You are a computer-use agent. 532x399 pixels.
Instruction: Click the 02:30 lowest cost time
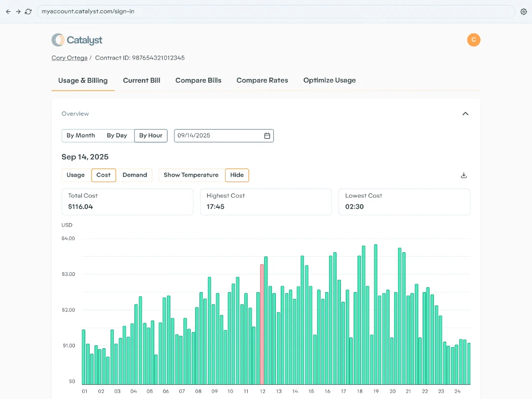pos(355,206)
